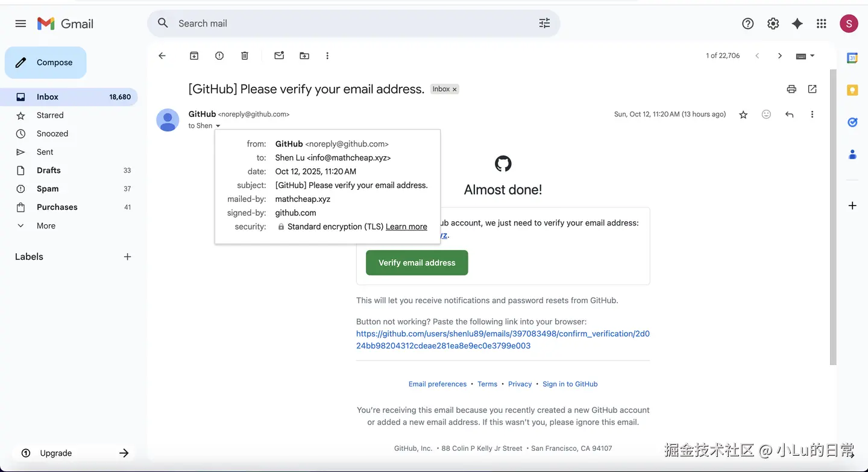This screenshot has width=868, height=472.
Task: Archive this email
Action: coord(194,55)
